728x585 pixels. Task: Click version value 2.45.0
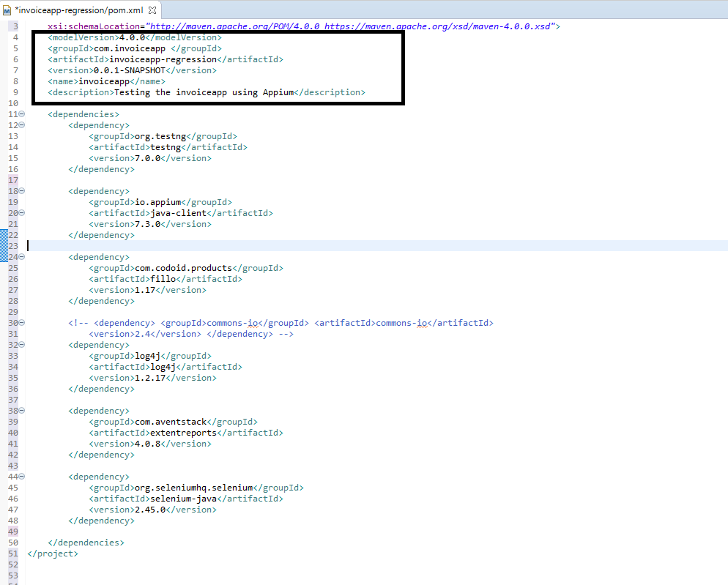coord(150,510)
